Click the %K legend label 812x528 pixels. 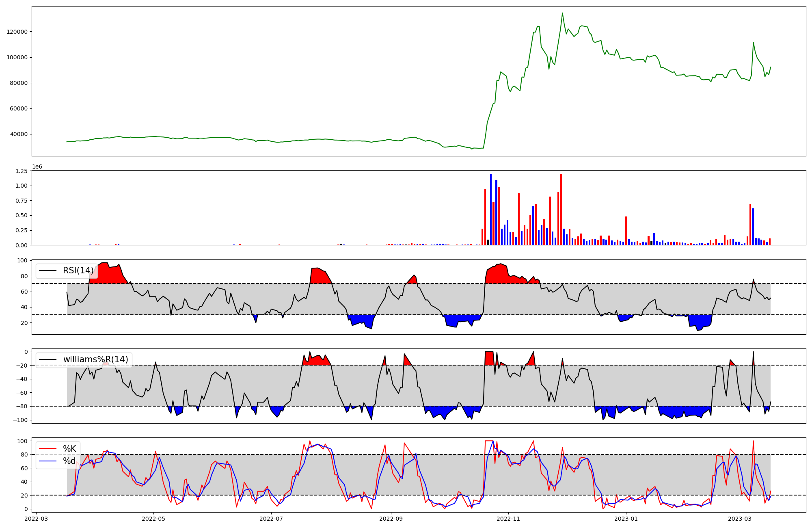coord(69,449)
